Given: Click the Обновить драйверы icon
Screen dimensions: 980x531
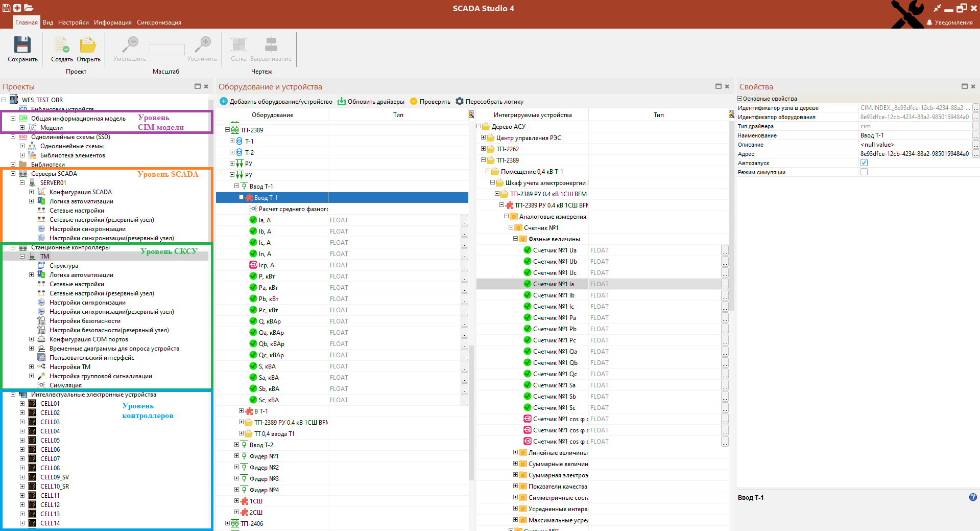Looking at the screenshot, I should coord(342,101).
